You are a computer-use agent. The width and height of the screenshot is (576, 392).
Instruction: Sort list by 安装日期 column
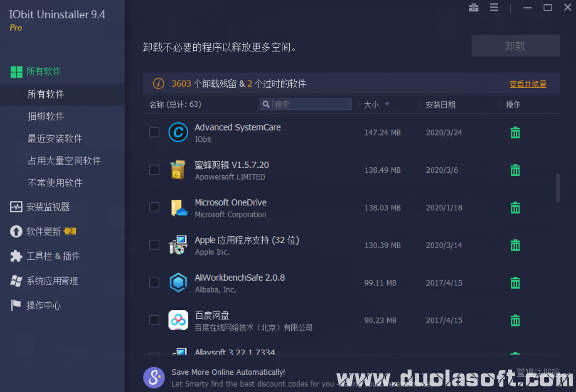tap(440, 104)
